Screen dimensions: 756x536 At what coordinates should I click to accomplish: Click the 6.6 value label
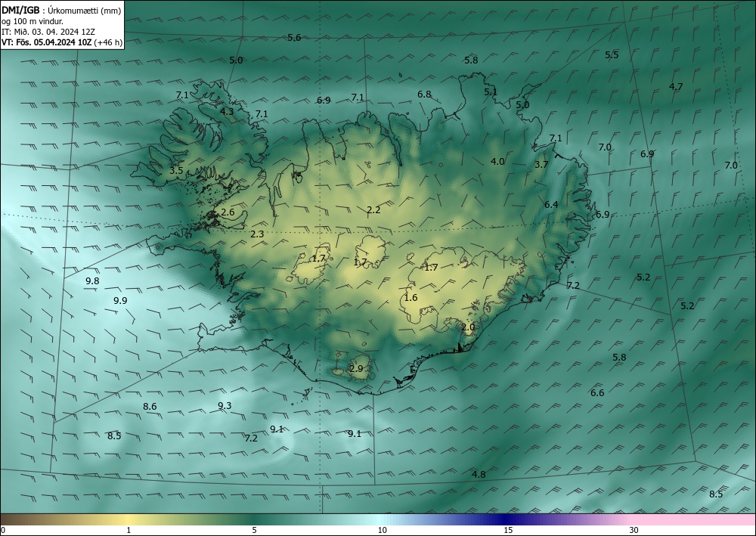click(x=597, y=393)
